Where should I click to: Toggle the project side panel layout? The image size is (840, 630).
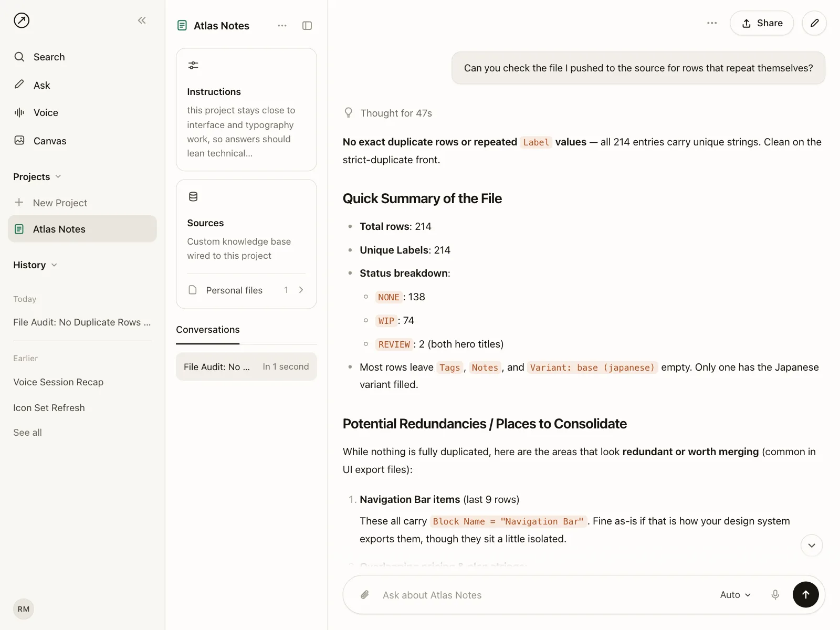pyautogui.click(x=307, y=26)
